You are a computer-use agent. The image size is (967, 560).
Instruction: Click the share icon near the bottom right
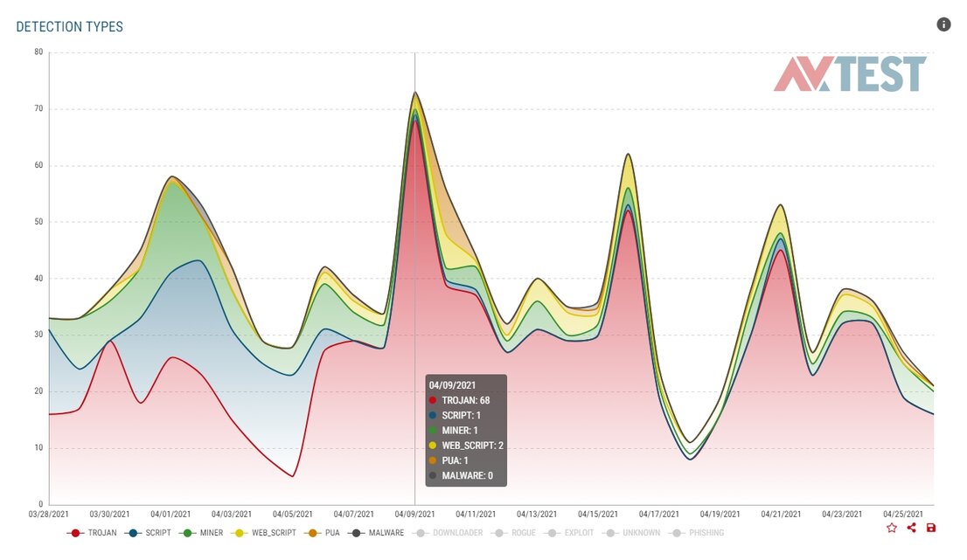click(x=911, y=528)
